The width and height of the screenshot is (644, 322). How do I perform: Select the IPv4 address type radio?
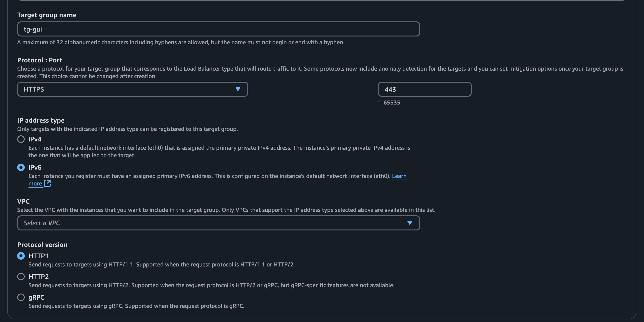click(x=21, y=139)
